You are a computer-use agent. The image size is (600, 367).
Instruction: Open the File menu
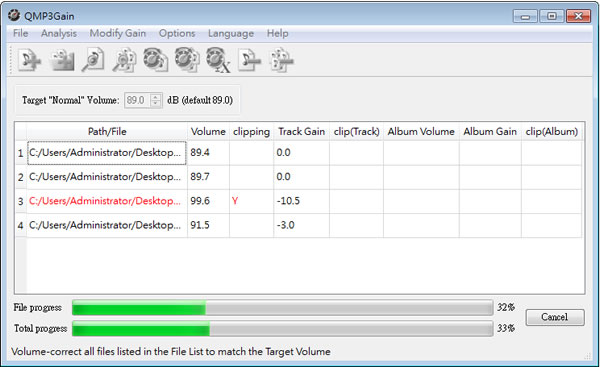click(x=20, y=34)
